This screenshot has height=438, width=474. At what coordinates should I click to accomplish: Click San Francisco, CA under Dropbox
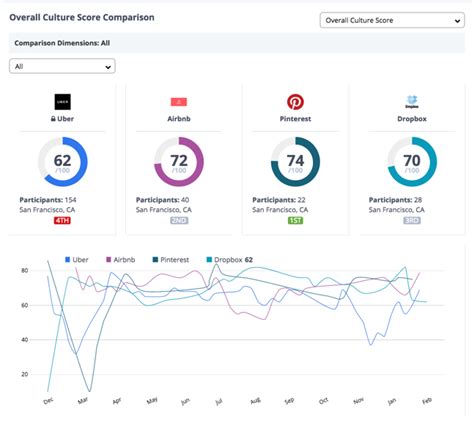pyautogui.click(x=396, y=210)
